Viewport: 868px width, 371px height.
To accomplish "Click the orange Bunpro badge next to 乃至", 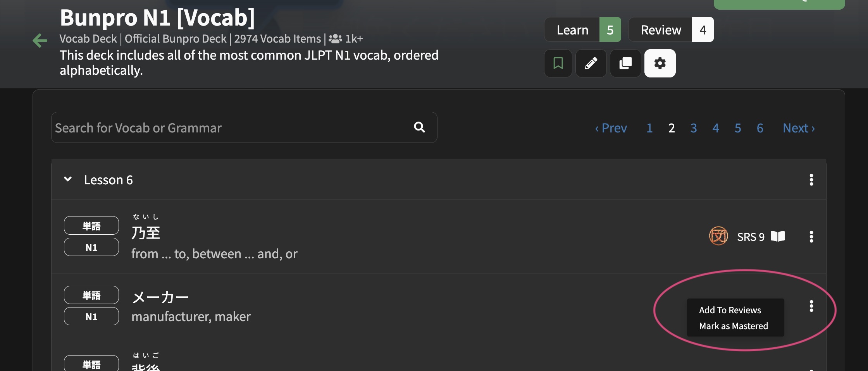I will 718,236.
